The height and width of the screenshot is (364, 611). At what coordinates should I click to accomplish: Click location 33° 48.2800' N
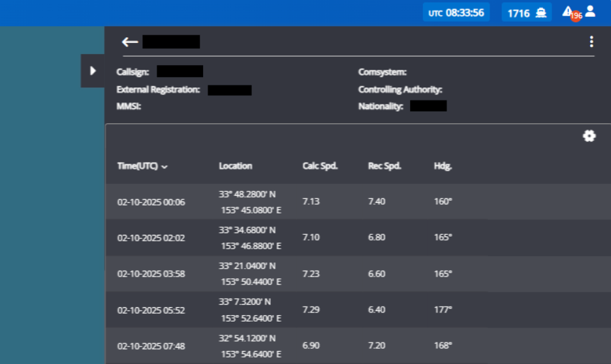pos(247,194)
